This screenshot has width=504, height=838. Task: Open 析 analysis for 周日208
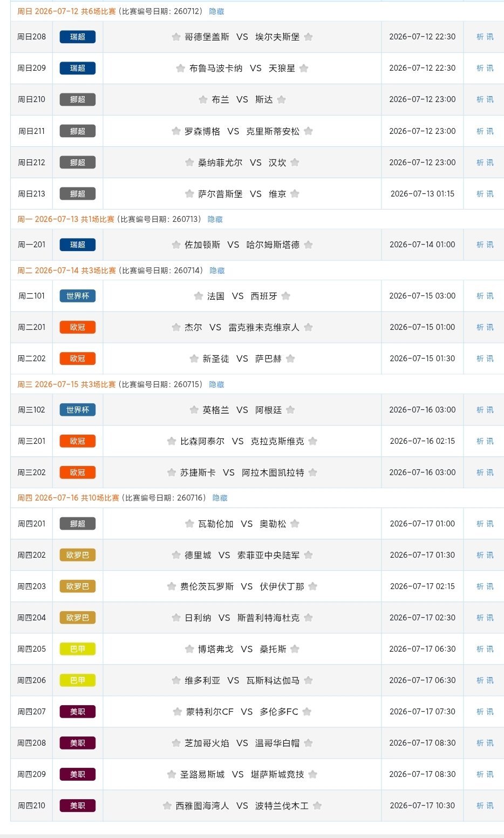pyautogui.click(x=480, y=37)
